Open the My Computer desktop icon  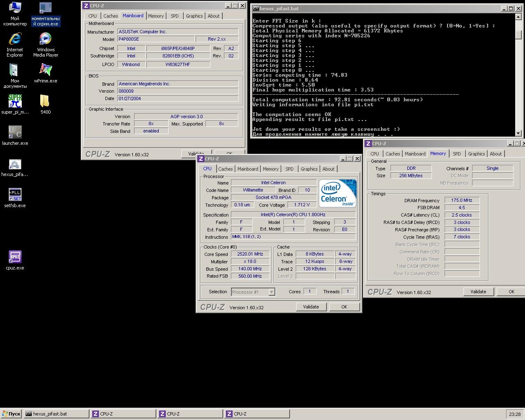click(15, 14)
